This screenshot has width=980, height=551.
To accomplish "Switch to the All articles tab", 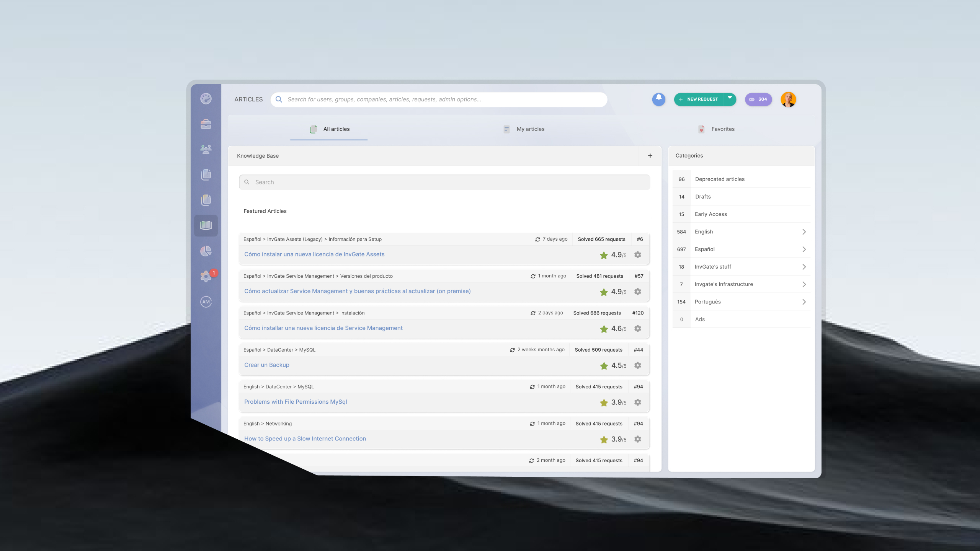I will click(329, 129).
